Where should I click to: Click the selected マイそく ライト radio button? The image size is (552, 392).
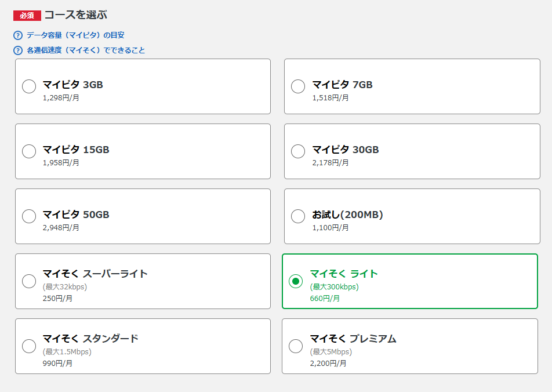point(296,281)
